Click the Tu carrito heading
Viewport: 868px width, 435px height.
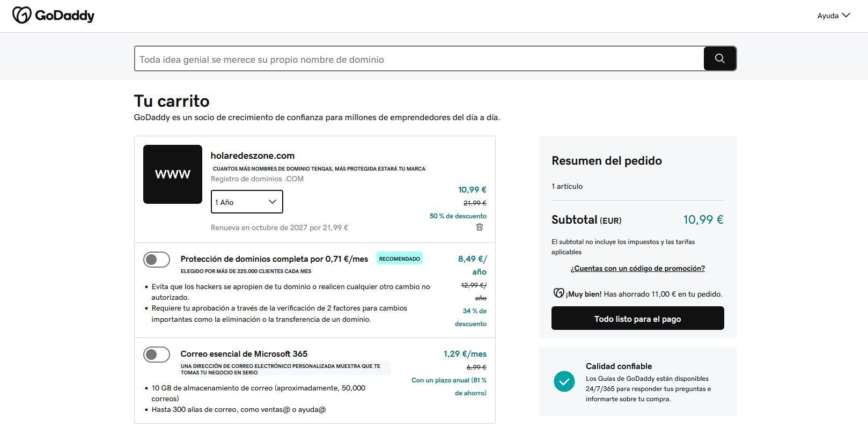[172, 101]
